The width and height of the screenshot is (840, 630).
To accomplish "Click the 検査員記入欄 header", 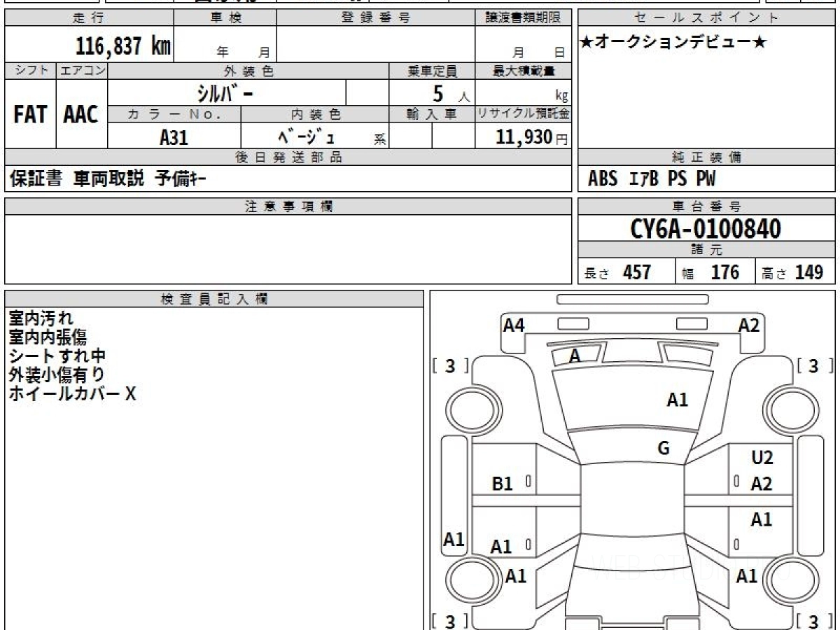I will click(214, 298).
